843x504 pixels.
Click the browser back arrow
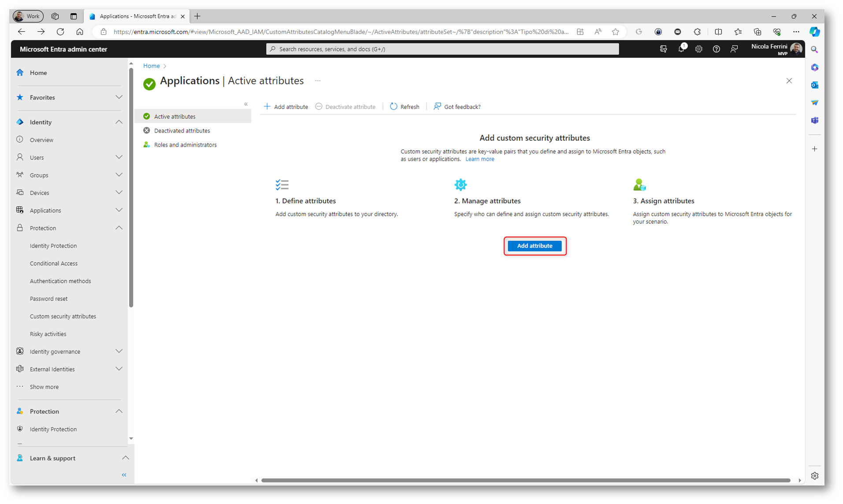click(22, 32)
